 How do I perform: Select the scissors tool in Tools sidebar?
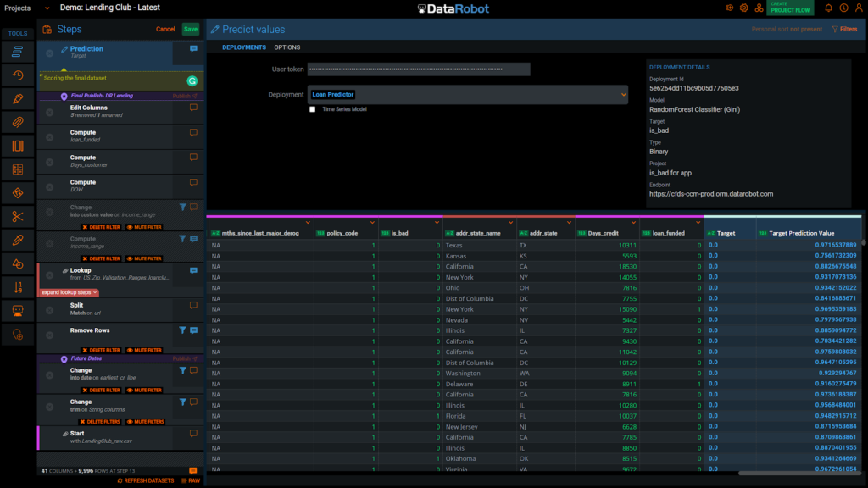[18, 217]
